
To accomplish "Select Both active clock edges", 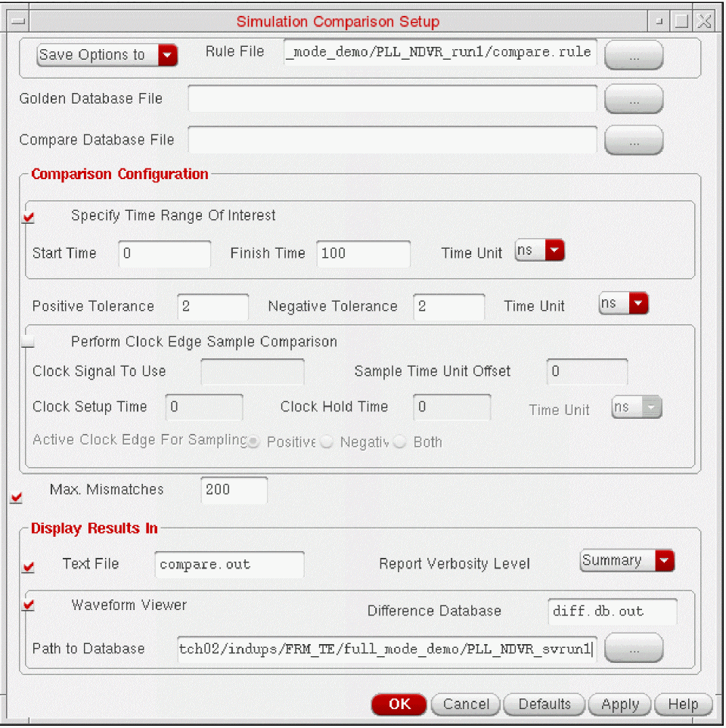I will [x=400, y=442].
